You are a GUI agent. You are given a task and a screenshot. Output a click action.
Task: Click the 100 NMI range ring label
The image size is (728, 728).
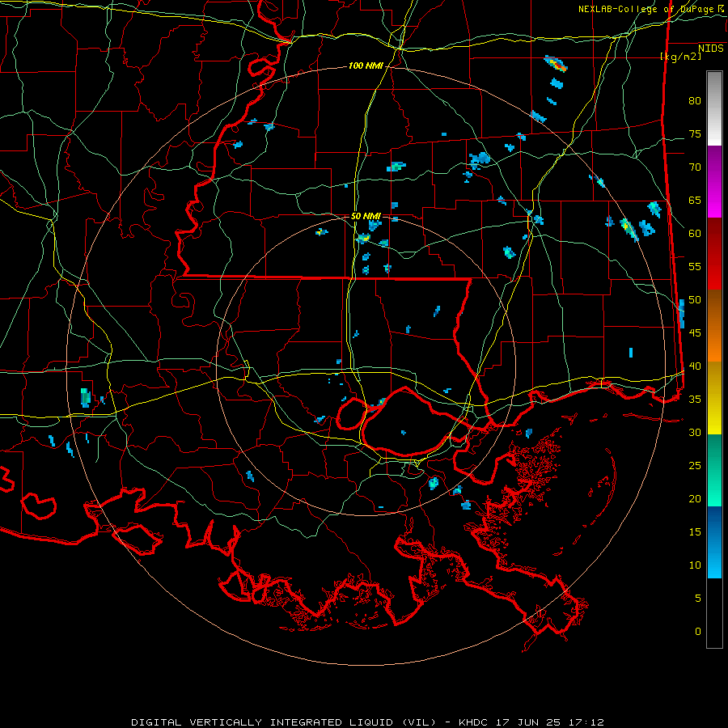(x=366, y=66)
